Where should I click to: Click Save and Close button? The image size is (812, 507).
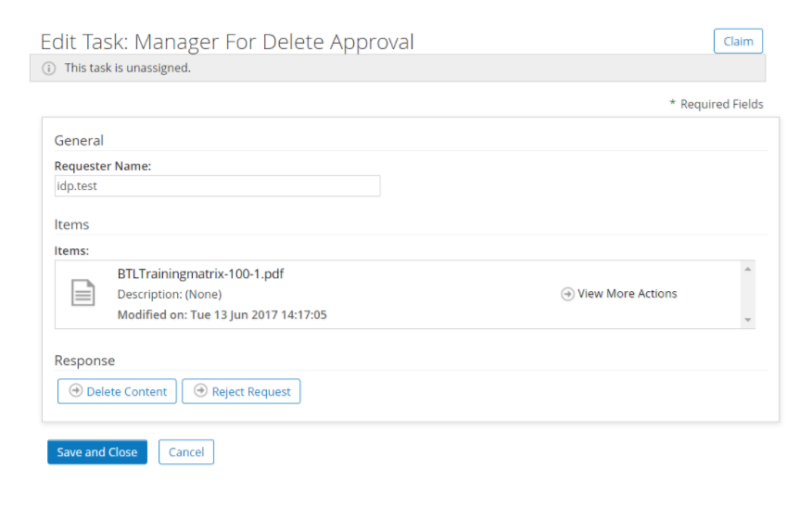pyautogui.click(x=97, y=452)
